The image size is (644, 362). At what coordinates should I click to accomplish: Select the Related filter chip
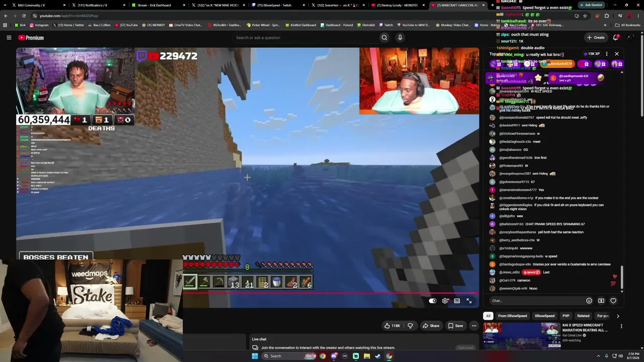point(584,316)
